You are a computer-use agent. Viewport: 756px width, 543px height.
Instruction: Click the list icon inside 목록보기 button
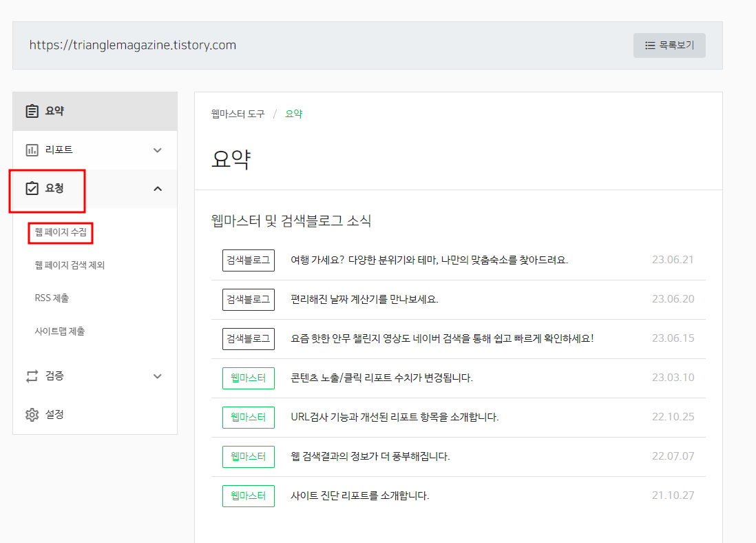(649, 45)
